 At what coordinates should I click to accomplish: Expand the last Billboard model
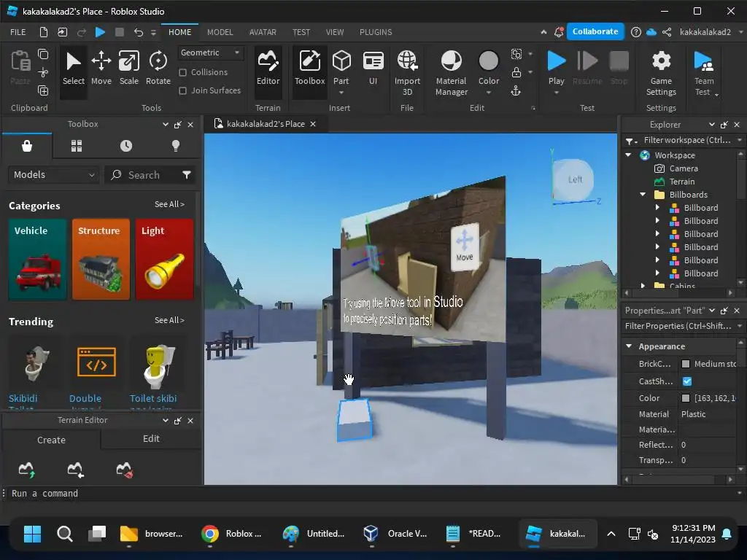[x=657, y=273]
